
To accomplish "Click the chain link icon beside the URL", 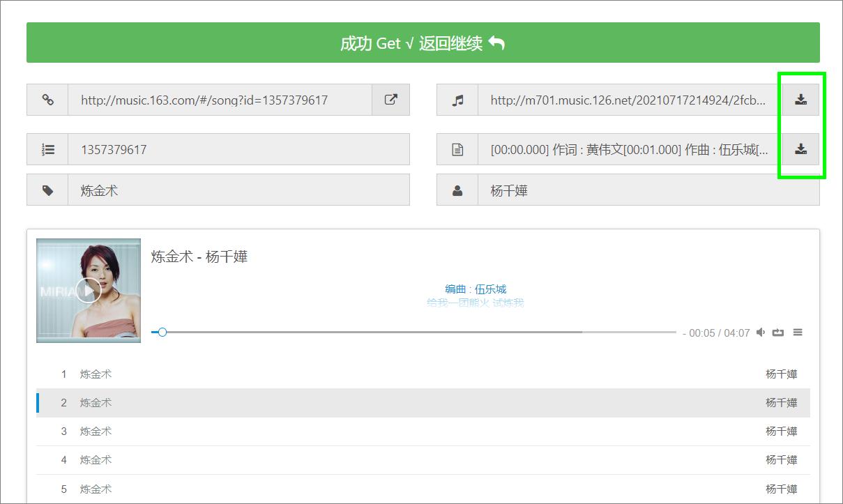I will 48,99.
